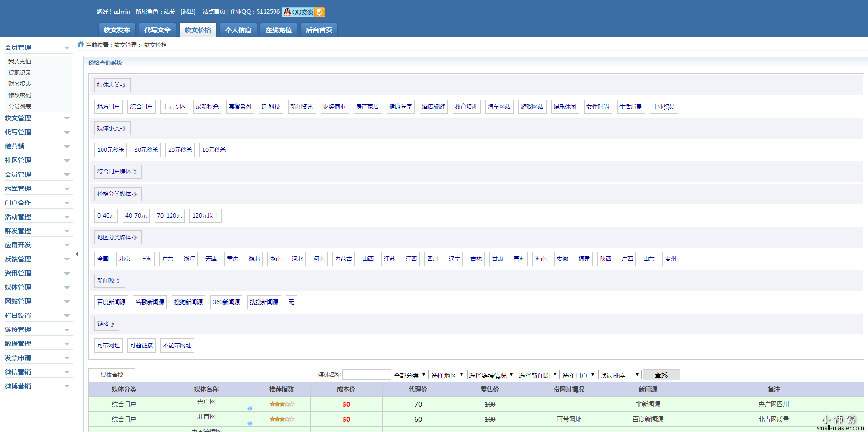Select the 不能带网址 link filter
This screenshot has height=432, width=868.
point(177,346)
